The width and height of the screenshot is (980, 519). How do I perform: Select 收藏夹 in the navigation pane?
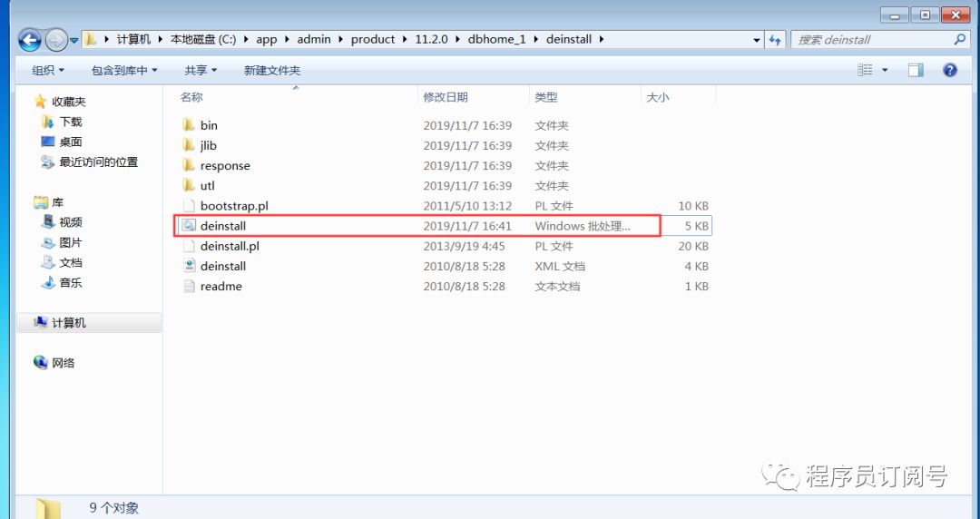click(68, 102)
